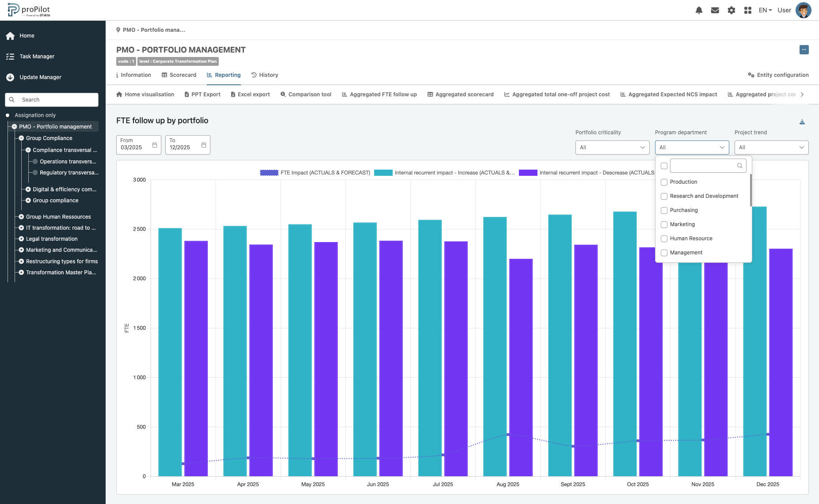The image size is (819, 504).
Task: Click the History clock icon
Action: (254, 75)
